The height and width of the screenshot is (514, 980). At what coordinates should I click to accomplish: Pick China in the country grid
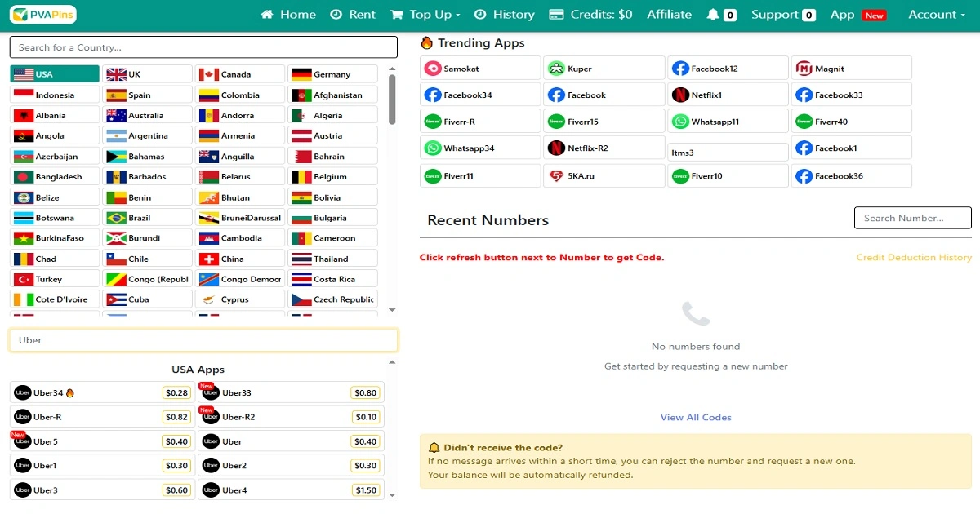(x=240, y=259)
